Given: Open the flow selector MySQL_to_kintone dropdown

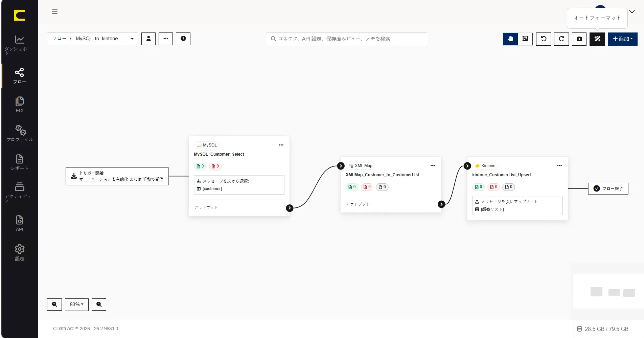Looking at the screenshot, I should [93, 39].
